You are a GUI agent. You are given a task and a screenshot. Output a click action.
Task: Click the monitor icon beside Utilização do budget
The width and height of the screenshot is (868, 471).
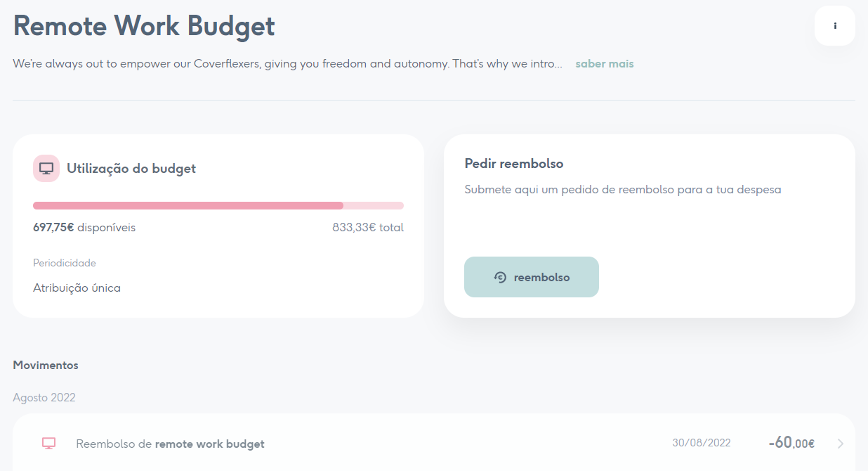coord(46,168)
